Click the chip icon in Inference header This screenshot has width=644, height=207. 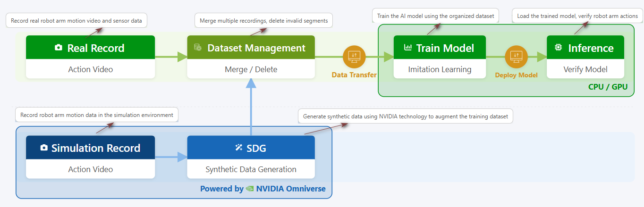point(558,48)
